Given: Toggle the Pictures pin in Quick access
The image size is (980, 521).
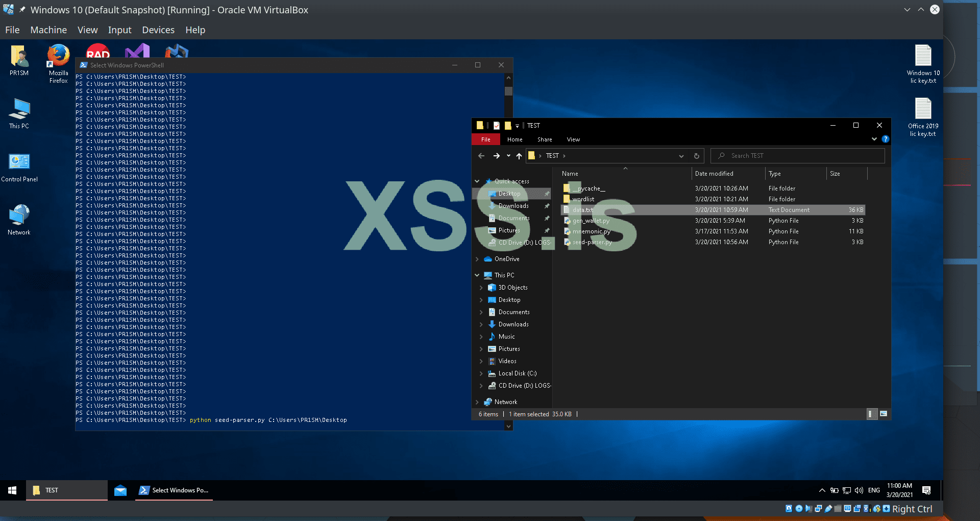Looking at the screenshot, I should click(547, 230).
